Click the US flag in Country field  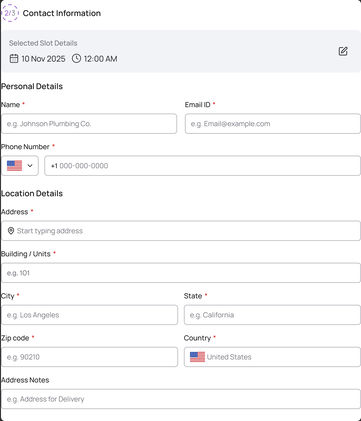point(197,357)
